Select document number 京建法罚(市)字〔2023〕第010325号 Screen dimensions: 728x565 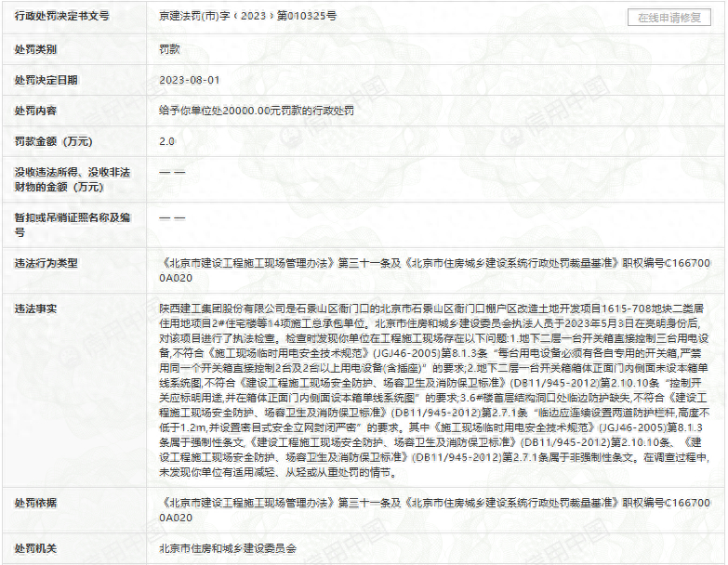(x=248, y=16)
